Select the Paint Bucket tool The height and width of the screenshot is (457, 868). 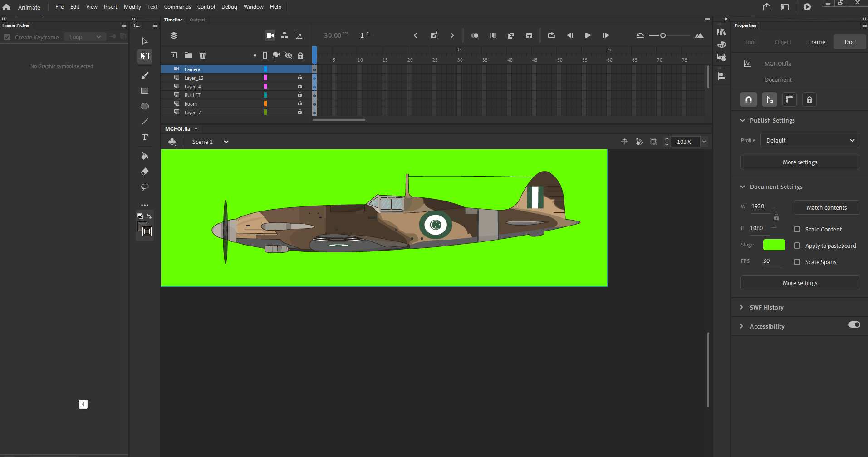click(144, 156)
